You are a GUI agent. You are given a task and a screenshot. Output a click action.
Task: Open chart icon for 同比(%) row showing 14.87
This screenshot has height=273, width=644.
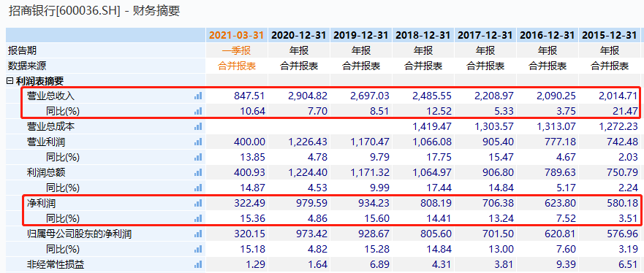(x=198, y=188)
